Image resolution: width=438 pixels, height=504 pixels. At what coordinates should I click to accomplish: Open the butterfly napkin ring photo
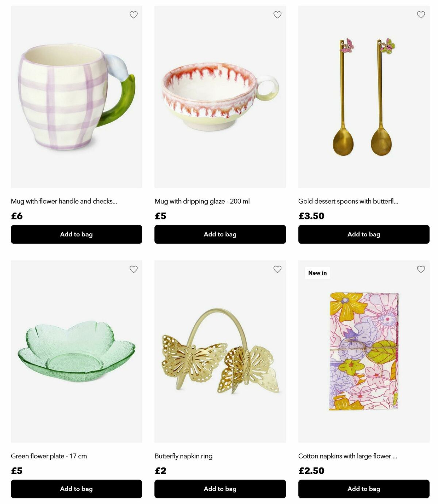[x=220, y=351]
